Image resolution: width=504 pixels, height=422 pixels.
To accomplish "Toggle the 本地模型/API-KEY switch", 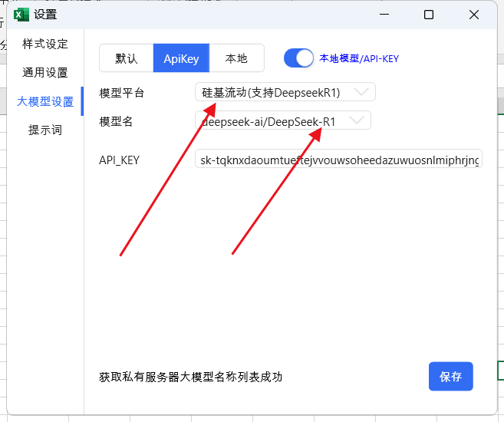I will [x=298, y=58].
